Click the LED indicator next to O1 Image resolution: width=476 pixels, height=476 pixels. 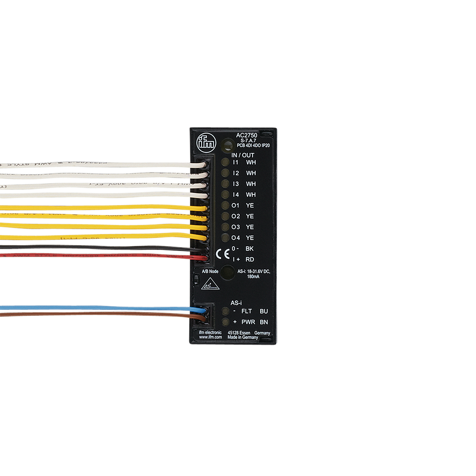point(225,205)
